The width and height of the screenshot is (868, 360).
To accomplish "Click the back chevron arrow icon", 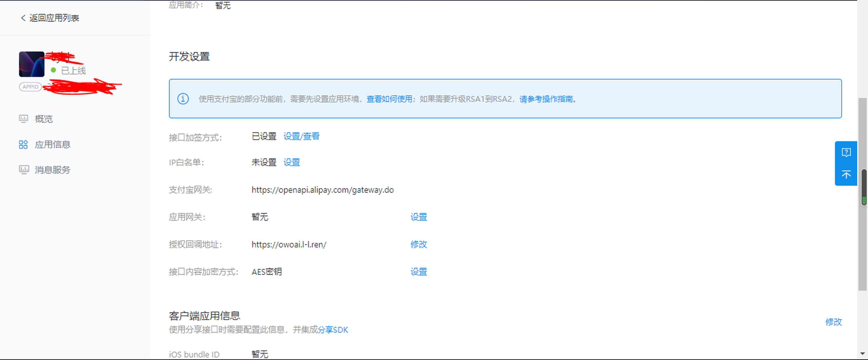I will coord(23,18).
